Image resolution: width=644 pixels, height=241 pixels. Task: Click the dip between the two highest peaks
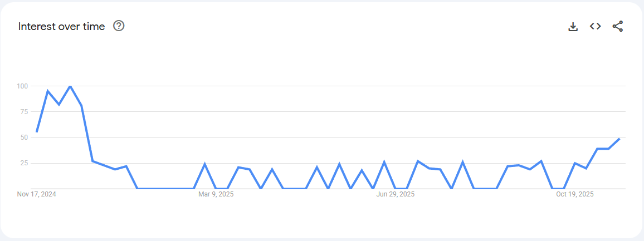coord(59,104)
